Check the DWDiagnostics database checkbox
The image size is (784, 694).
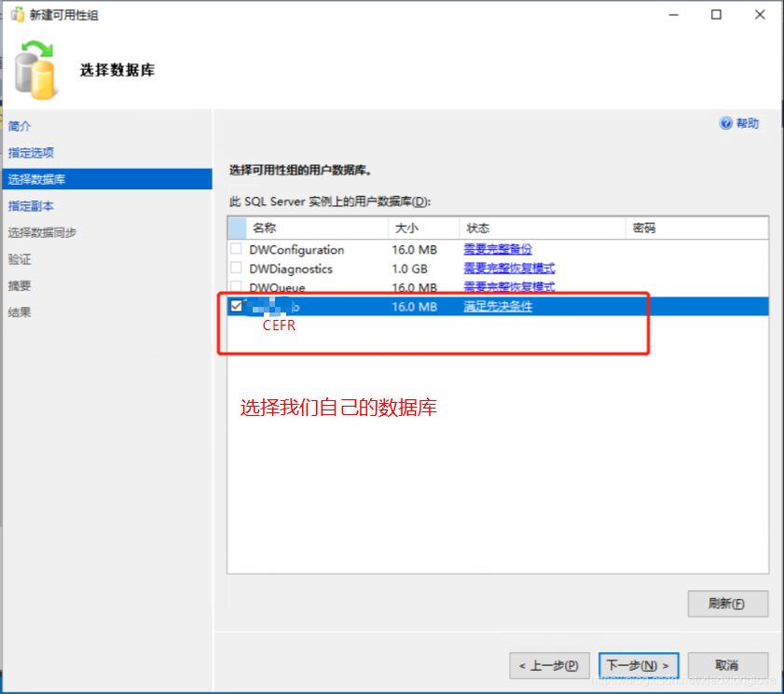pyautogui.click(x=236, y=268)
